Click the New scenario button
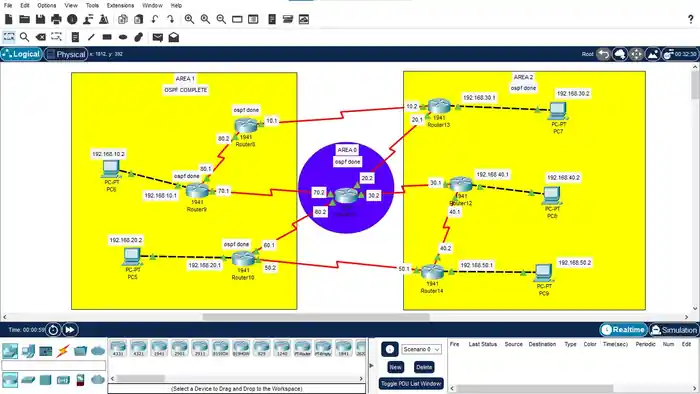Viewport: 700px width, 394px height. (395, 367)
